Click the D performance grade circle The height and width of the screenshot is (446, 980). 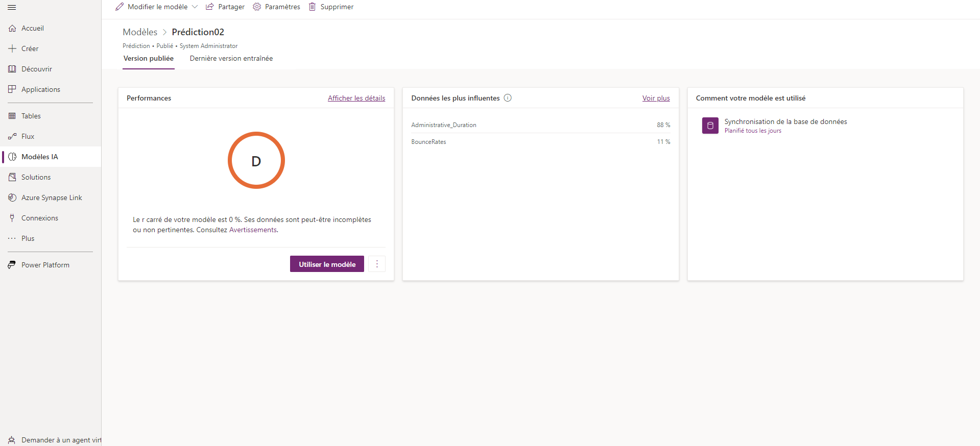pos(256,160)
